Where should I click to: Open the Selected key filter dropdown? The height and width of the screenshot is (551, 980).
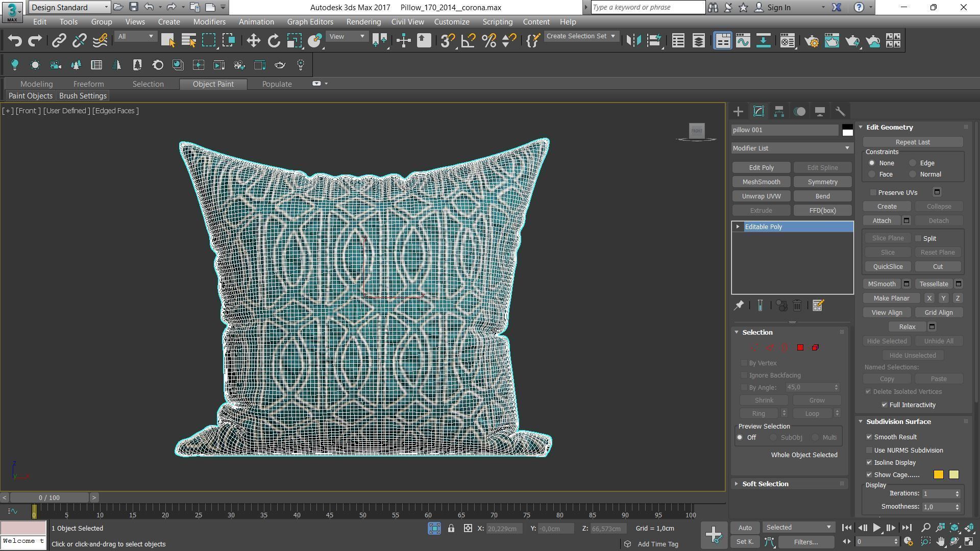[799, 528]
